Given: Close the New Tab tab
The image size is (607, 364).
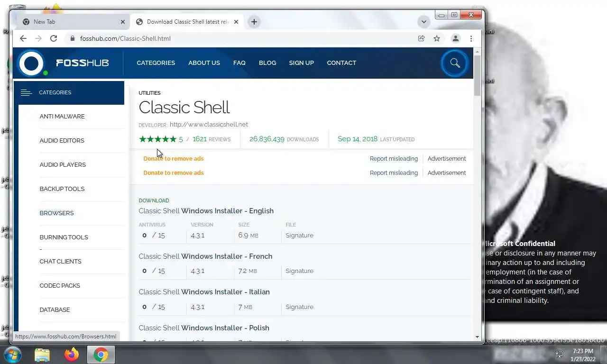Looking at the screenshot, I should click(123, 22).
